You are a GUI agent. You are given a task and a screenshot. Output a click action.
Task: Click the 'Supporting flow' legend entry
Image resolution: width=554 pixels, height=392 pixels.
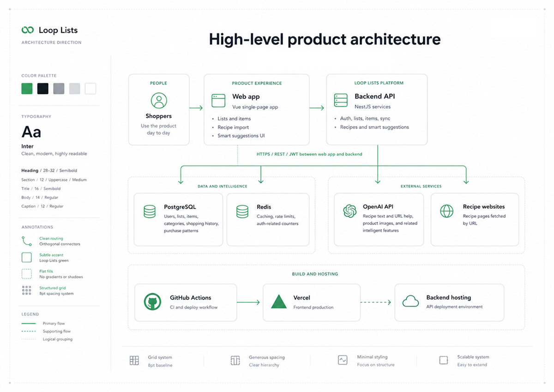click(x=46, y=332)
